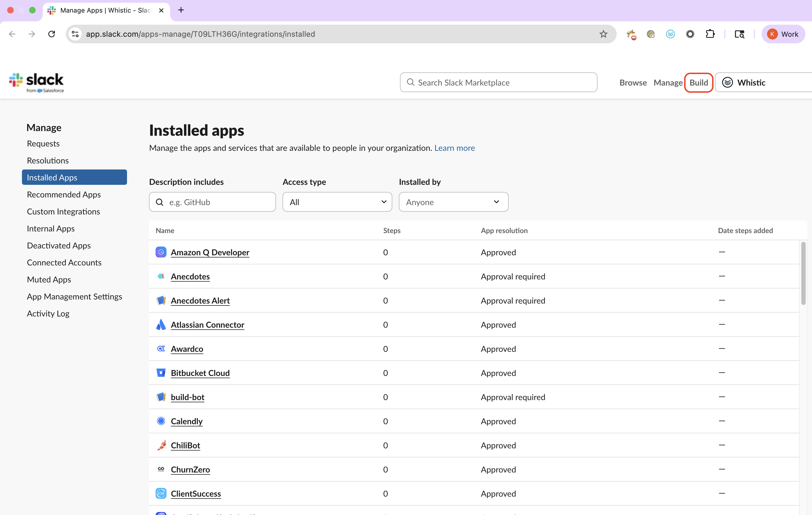Open Browse in the top navigation
The width and height of the screenshot is (812, 515).
[633, 83]
